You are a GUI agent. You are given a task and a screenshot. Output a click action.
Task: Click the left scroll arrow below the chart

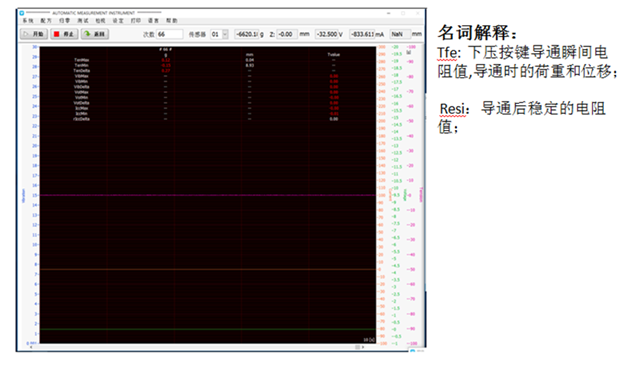coord(31,347)
